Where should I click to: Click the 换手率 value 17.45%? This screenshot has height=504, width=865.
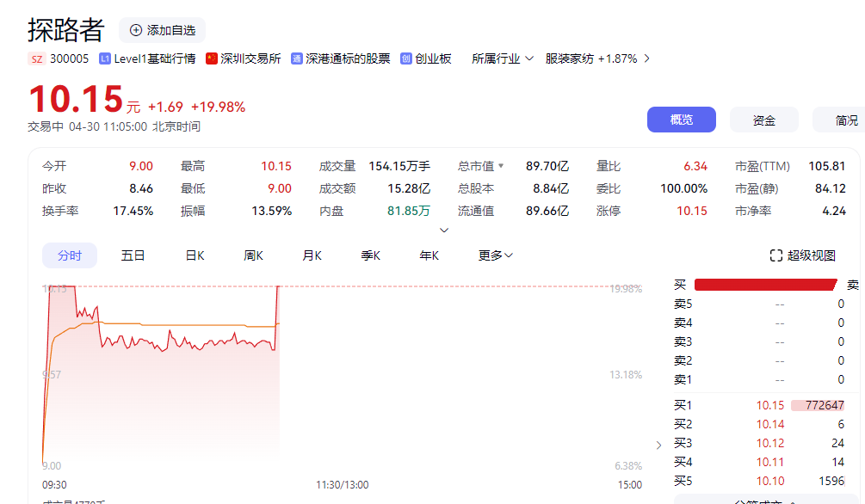[133, 211]
